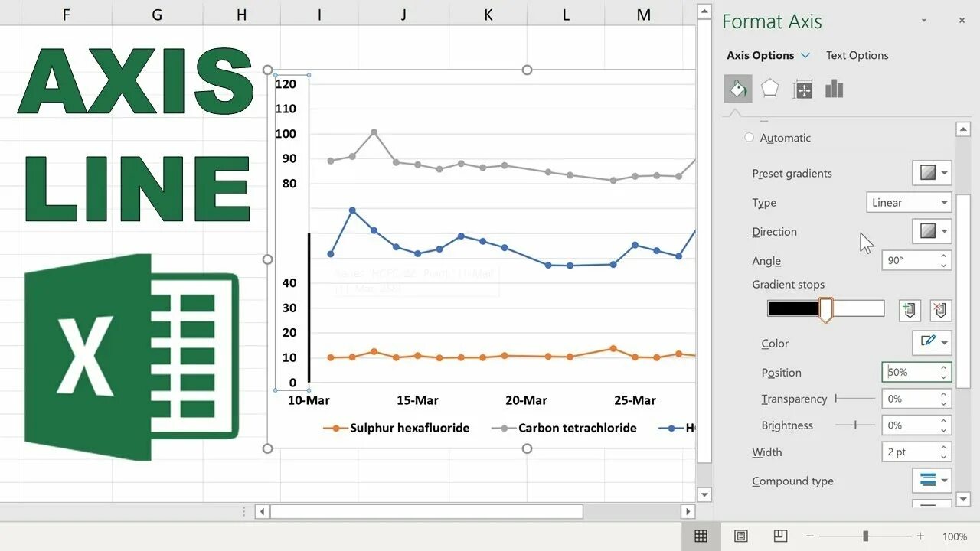Select column G header
The width and height of the screenshot is (980, 551).
157,15
